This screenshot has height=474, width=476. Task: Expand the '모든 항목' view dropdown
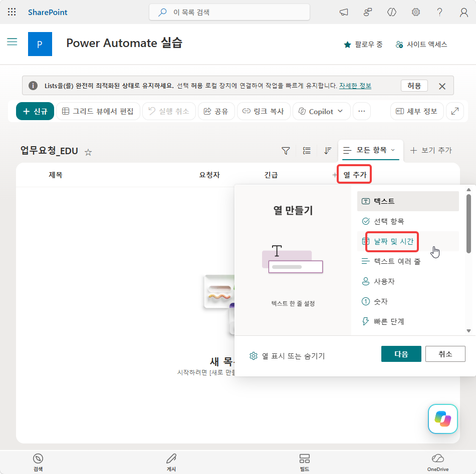tap(371, 150)
